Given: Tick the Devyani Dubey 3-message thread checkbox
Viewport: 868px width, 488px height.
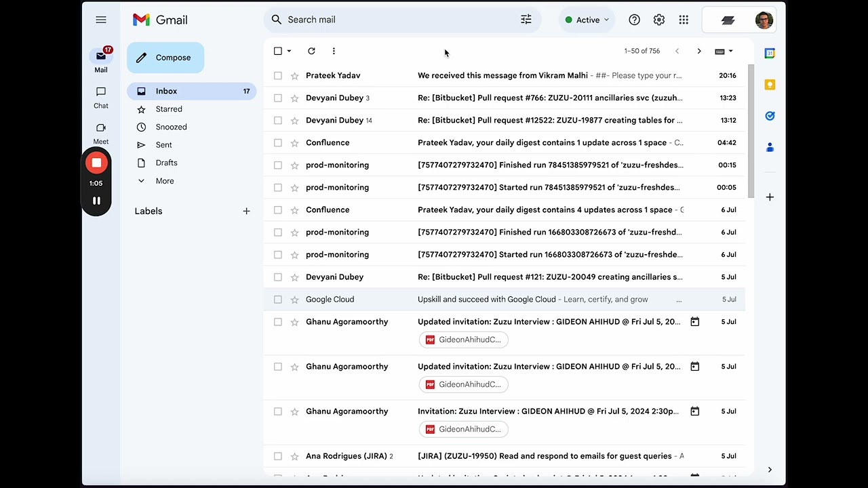Looking at the screenshot, I should pos(278,98).
